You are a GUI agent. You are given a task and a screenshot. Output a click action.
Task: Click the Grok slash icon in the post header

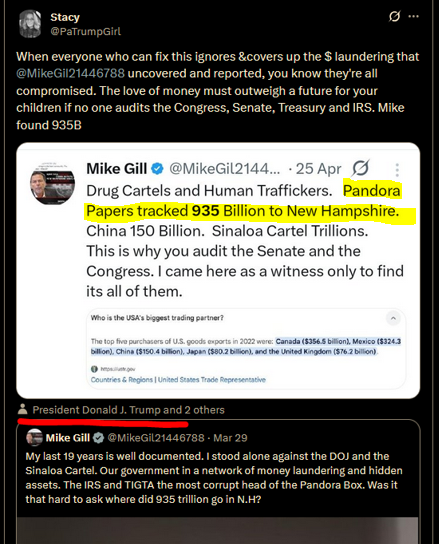395,16
